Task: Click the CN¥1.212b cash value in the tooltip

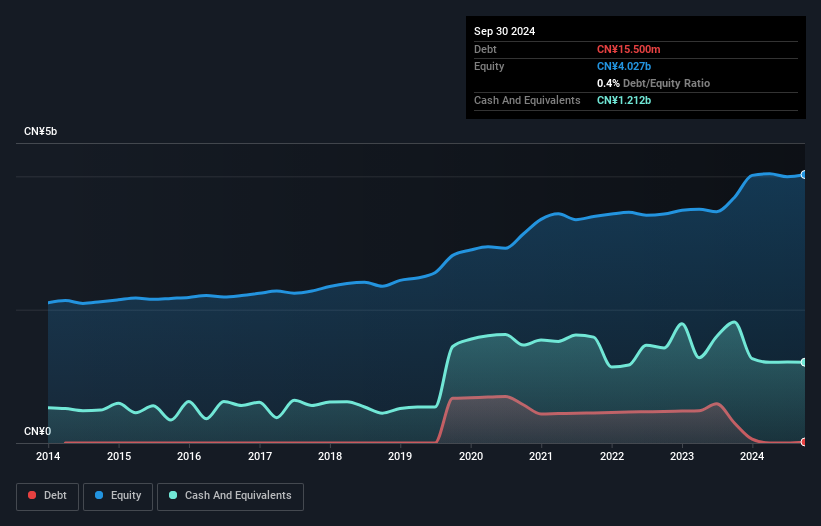Action: (625, 100)
